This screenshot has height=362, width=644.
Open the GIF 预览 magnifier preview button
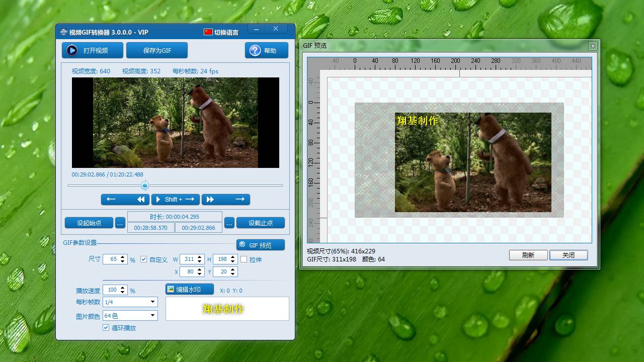(x=260, y=245)
